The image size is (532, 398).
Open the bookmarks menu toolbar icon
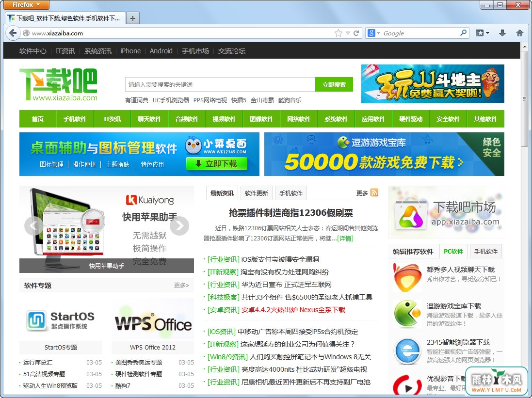[480, 33]
